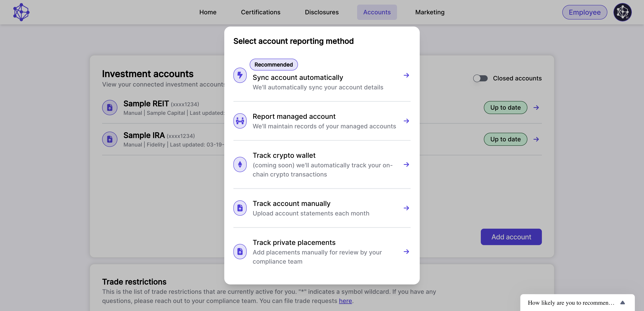Click the track crypto wallet icon
Screen dimensions: 644x311
coord(240,164)
